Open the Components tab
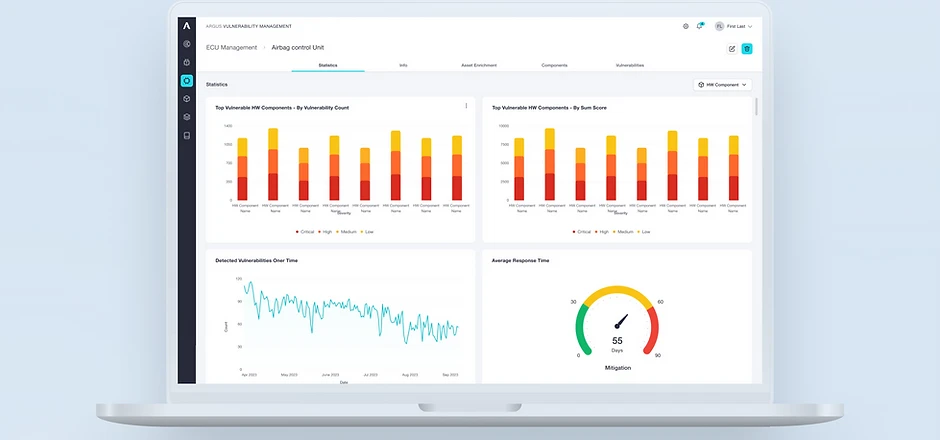 pyautogui.click(x=555, y=65)
